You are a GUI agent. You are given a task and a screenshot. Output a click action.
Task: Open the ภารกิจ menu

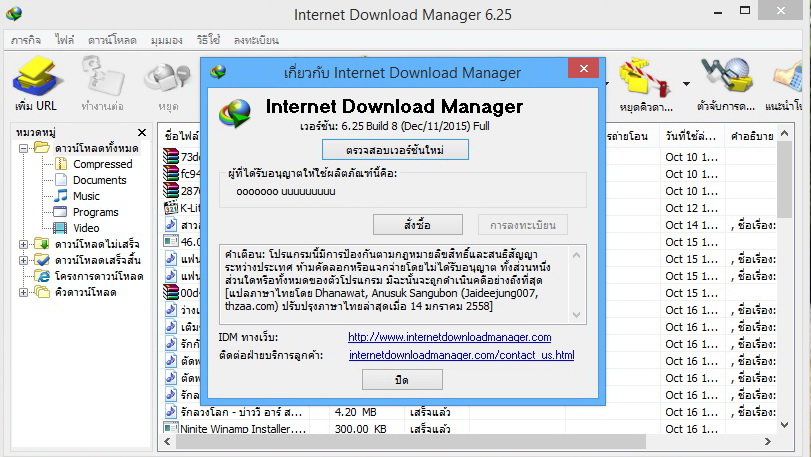[26, 40]
